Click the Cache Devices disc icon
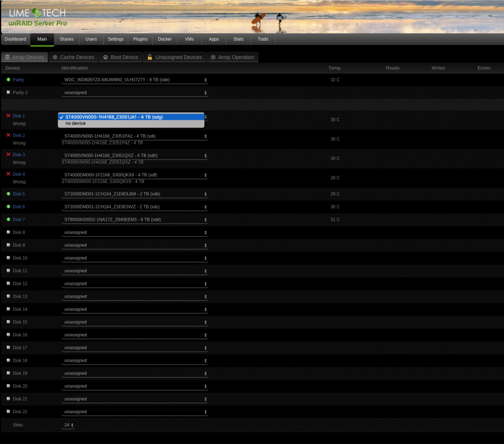 point(55,57)
